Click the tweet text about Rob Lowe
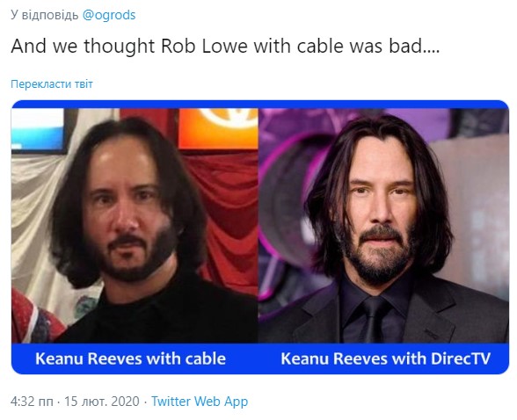 point(225,46)
